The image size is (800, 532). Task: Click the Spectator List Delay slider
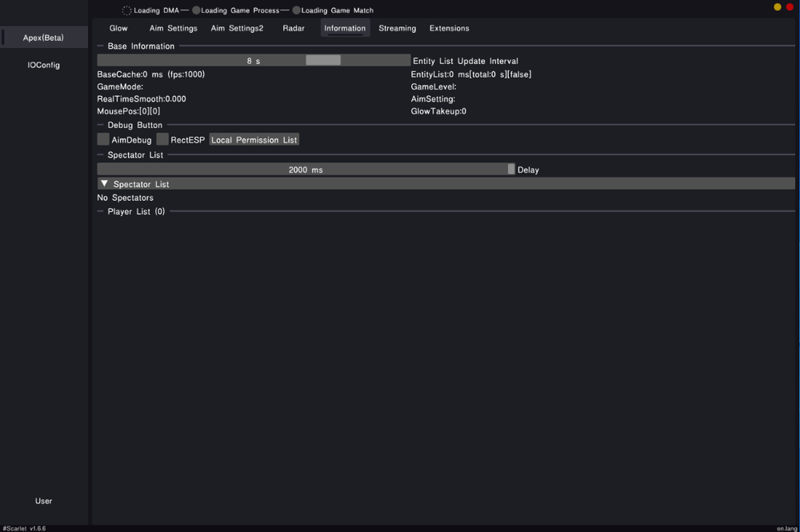(x=306, y=170)
